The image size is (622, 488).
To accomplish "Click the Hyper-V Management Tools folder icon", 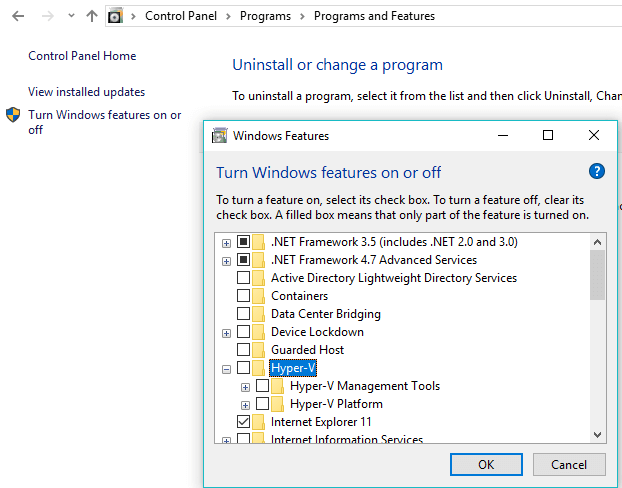I will coord(277,386).
